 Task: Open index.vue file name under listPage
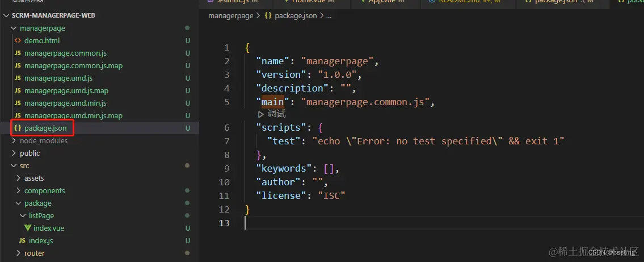pos(49,228)
